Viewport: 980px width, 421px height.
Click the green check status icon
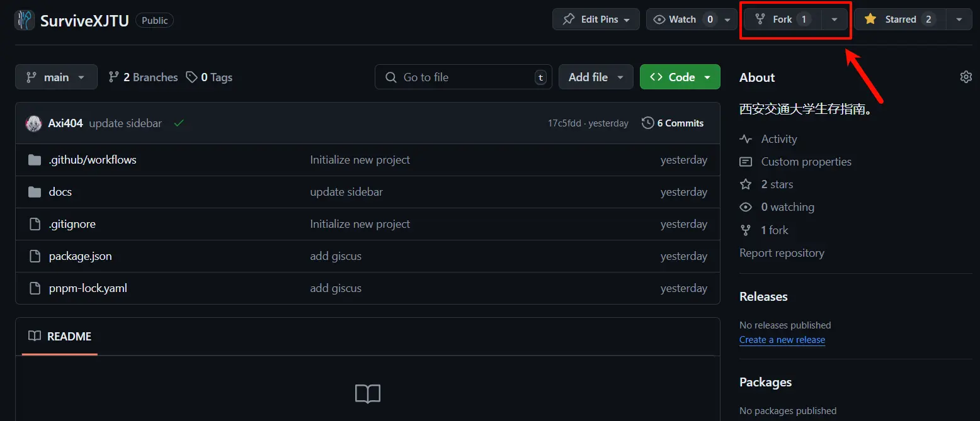click(179, 123)
